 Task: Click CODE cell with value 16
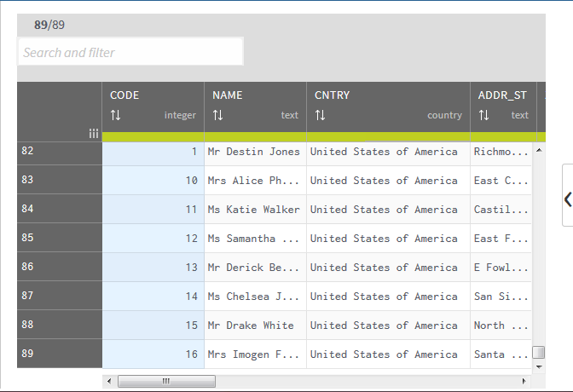coord(153,354)
